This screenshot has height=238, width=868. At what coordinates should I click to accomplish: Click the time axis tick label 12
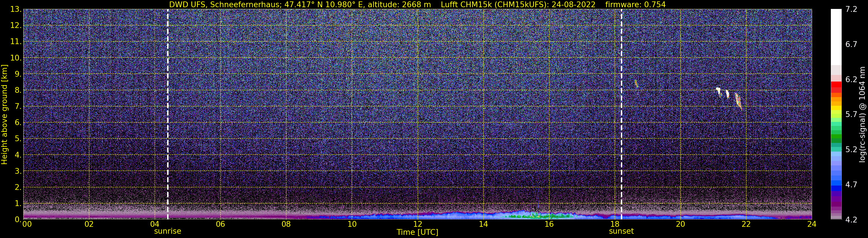point(417,224)
